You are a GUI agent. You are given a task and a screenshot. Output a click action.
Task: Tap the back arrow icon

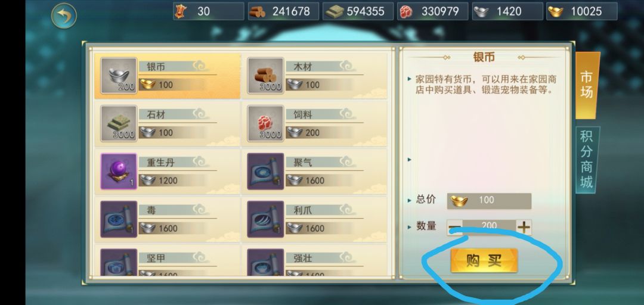(x=64, y=15)
